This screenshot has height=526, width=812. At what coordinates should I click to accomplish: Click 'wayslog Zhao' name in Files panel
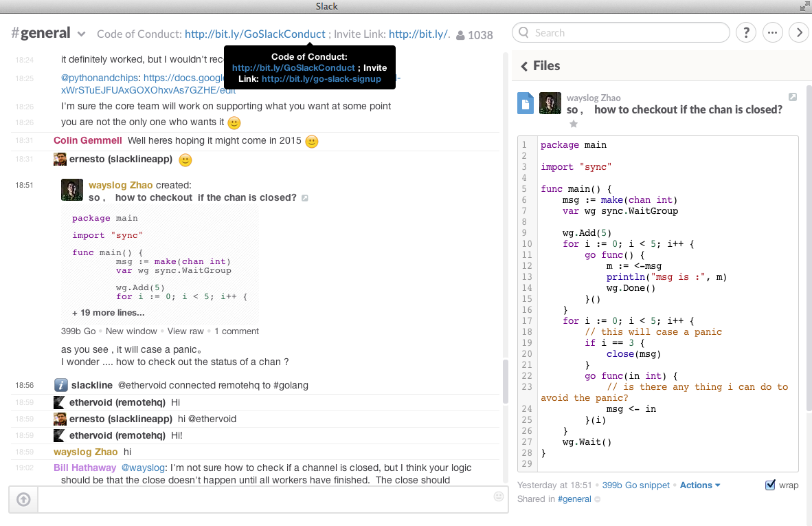[x=594, y=98]
